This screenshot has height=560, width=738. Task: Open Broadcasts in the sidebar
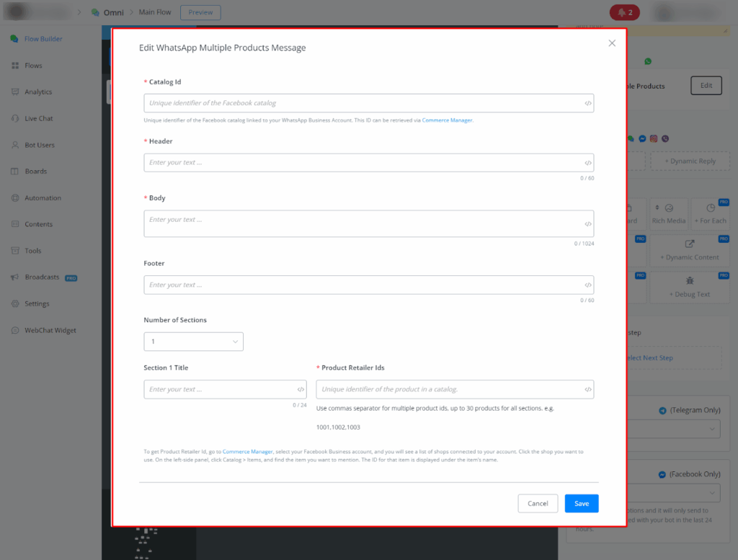click(x=42, y=277)
